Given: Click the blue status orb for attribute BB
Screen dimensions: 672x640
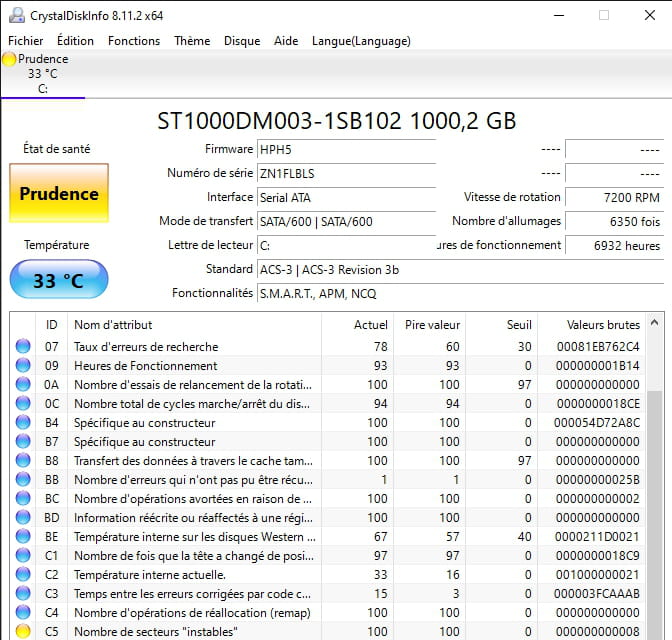Looking at the screenshot, I should tap(23, 479).
